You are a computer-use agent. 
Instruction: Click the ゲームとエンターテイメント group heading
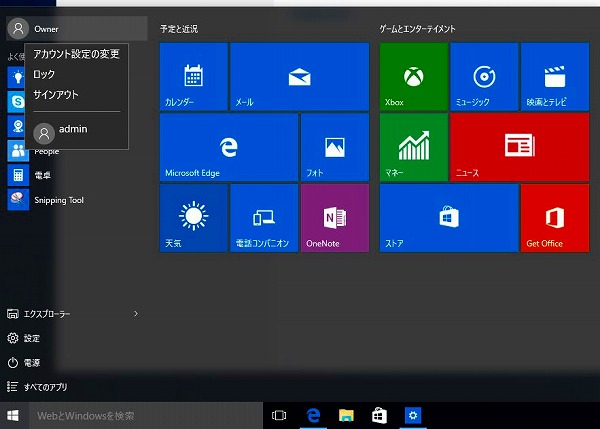417,29
